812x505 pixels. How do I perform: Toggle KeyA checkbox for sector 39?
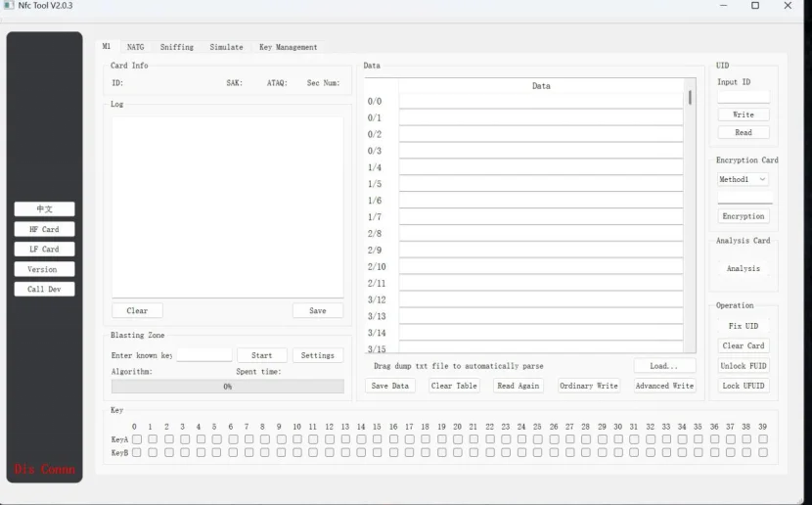tap(763, 439)
